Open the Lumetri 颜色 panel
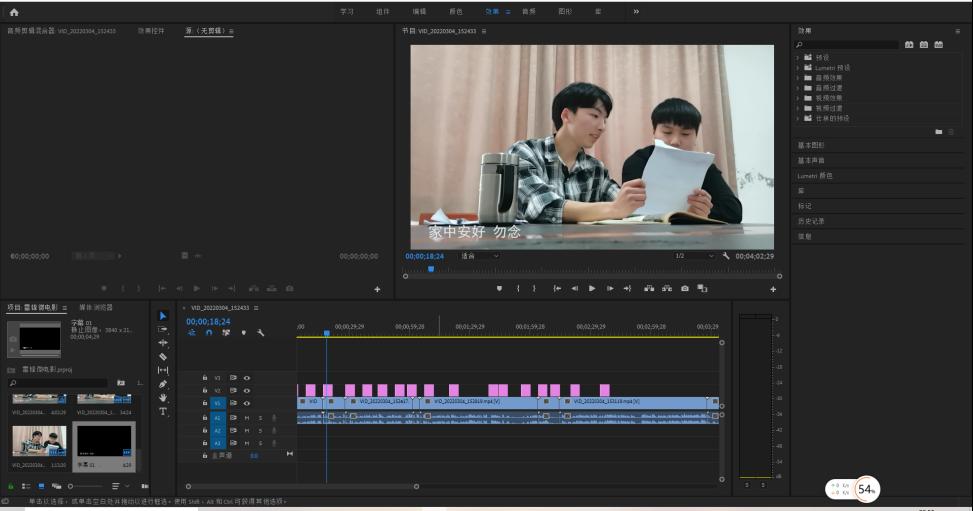This screenshot has height=511, width=973. tap(814, 176)
